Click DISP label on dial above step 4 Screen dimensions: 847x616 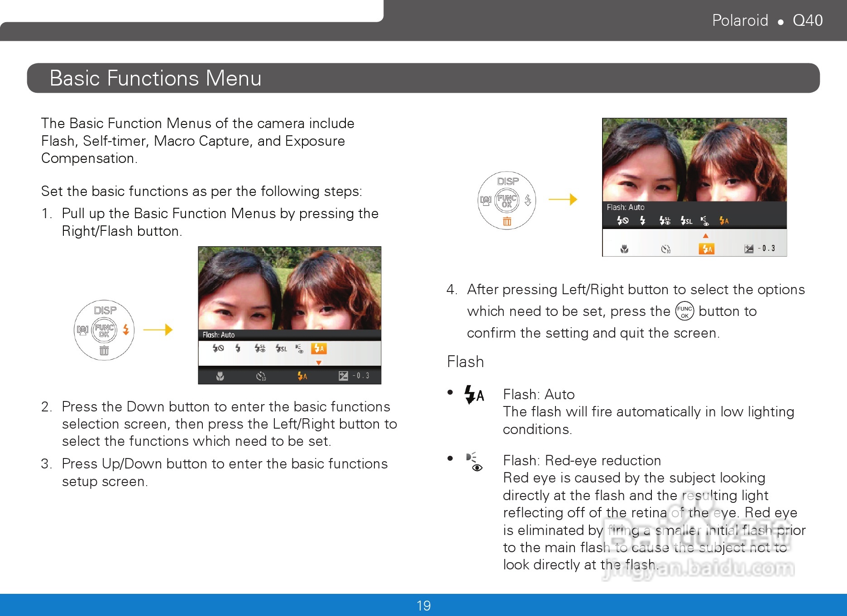(x=508, y=181)
